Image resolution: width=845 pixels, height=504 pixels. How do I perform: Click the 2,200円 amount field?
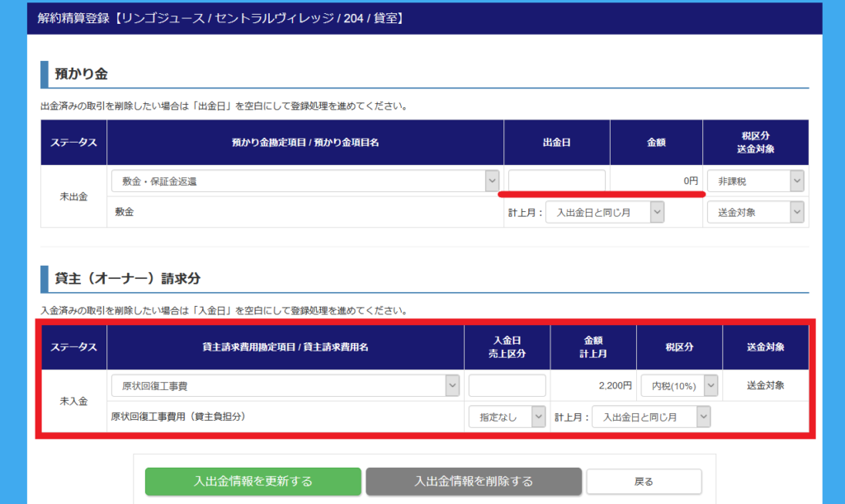pyautogui.click(x=593, y=385)
